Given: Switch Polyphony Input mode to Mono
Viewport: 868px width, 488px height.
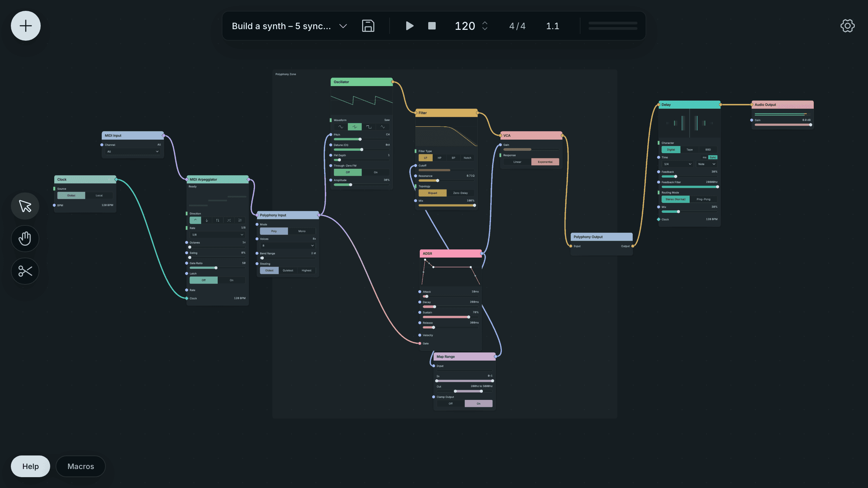Looking at the screenshot, I should pyautogui.click(x=302, y=231).
